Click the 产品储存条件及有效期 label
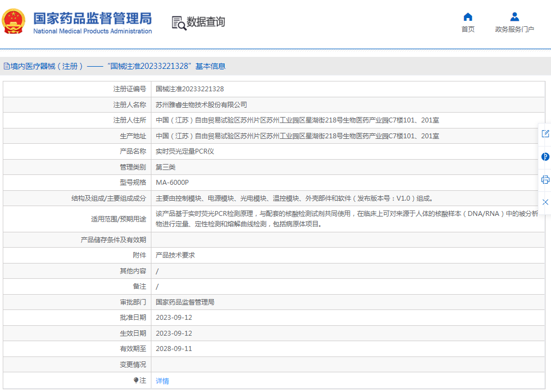This screenshot has height=392, width=551. 113,240
